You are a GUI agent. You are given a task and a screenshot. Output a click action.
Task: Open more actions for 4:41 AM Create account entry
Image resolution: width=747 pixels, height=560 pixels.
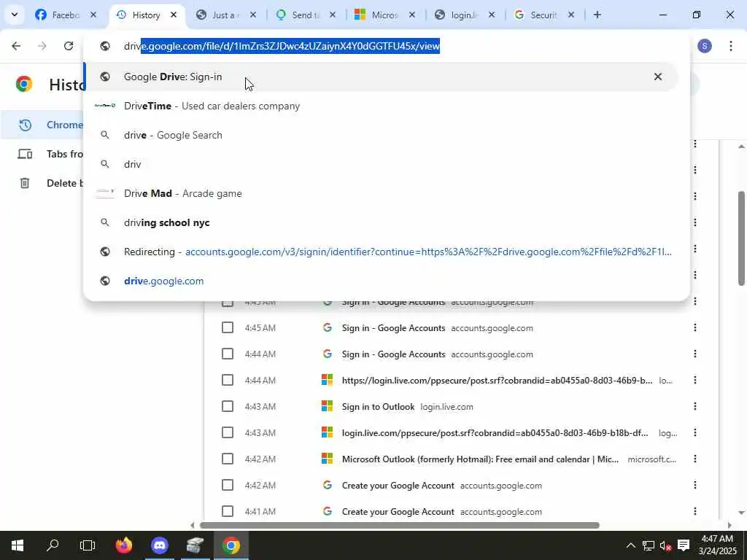695,511
